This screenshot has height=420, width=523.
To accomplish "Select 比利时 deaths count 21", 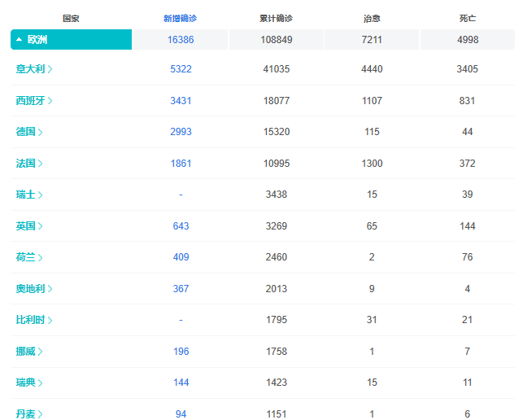I will (x=468, y=320).
